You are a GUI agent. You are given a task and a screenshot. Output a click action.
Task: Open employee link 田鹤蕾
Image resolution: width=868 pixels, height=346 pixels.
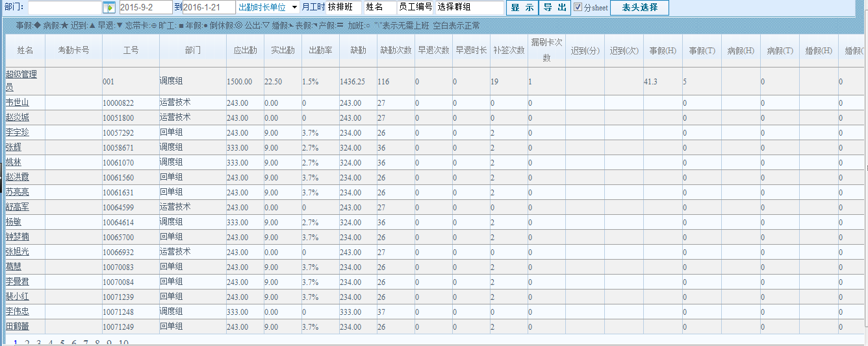coord(17,327)
